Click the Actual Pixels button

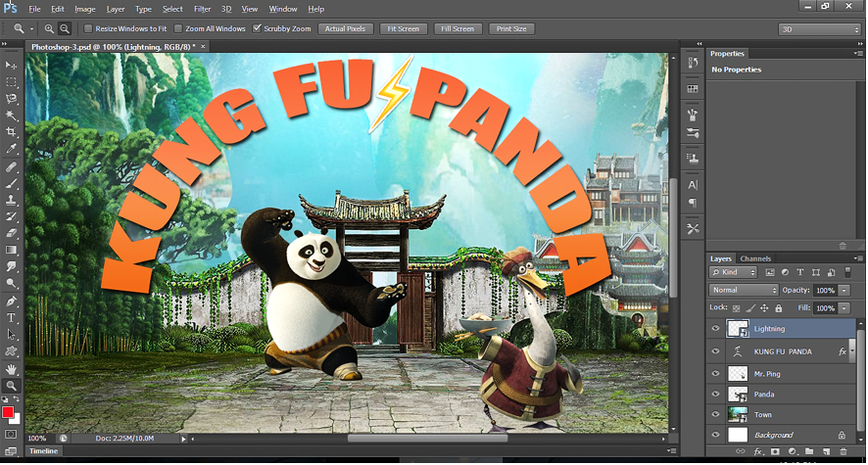(x=346, y=28)
